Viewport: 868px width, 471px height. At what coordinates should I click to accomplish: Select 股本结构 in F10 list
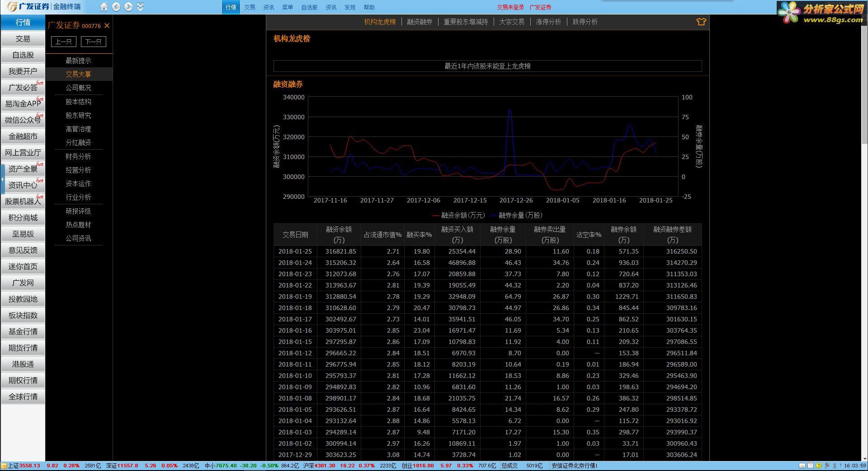tap(78, 102)
